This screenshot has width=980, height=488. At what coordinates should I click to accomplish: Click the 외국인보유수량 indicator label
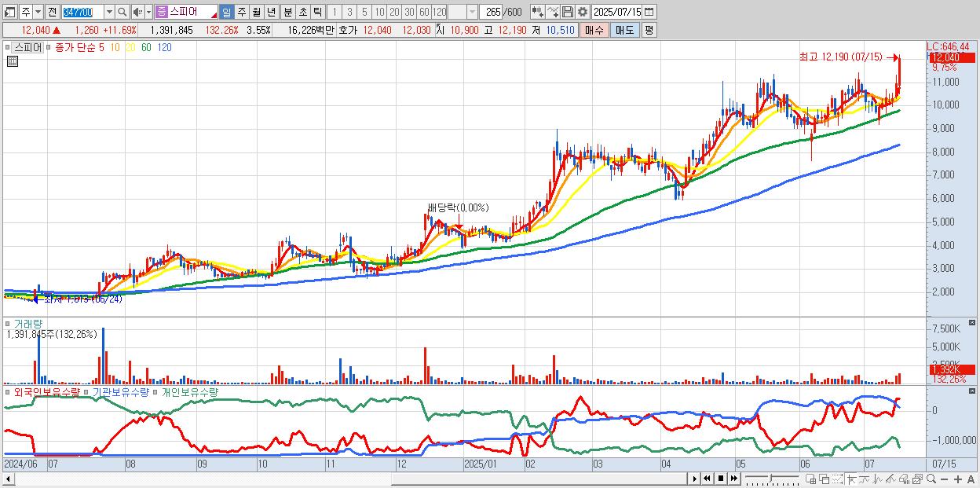47,391
